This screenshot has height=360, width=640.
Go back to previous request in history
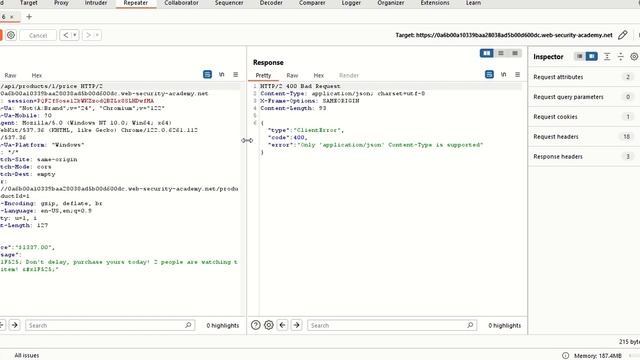66,35
